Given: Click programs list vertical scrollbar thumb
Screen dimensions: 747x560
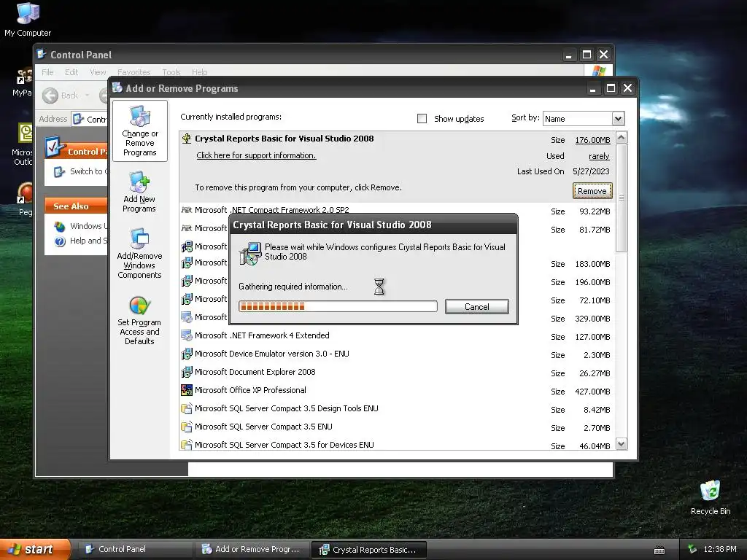Looking at the screenshot, I should coord(622,198).
